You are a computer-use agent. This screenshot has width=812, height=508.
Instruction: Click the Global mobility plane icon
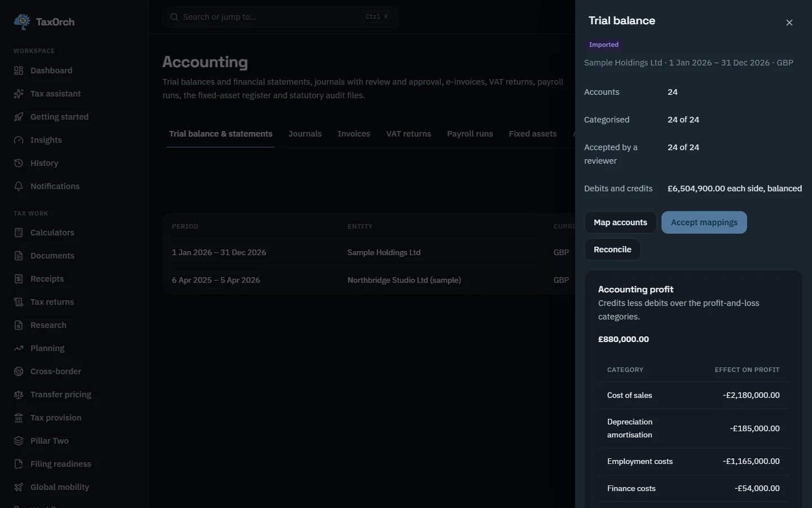coord(19,487)
